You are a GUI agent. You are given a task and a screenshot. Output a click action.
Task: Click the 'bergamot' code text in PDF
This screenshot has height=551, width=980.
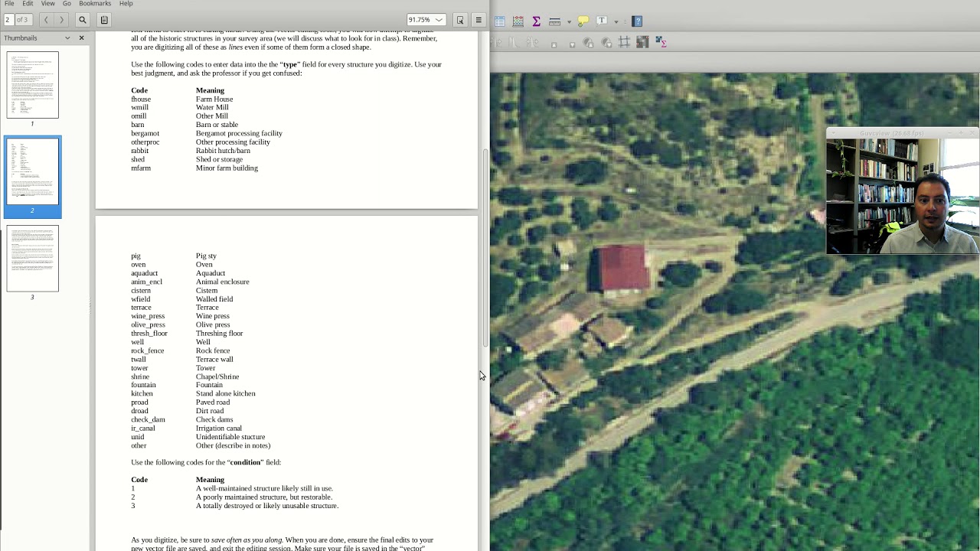tap(145, 133)
